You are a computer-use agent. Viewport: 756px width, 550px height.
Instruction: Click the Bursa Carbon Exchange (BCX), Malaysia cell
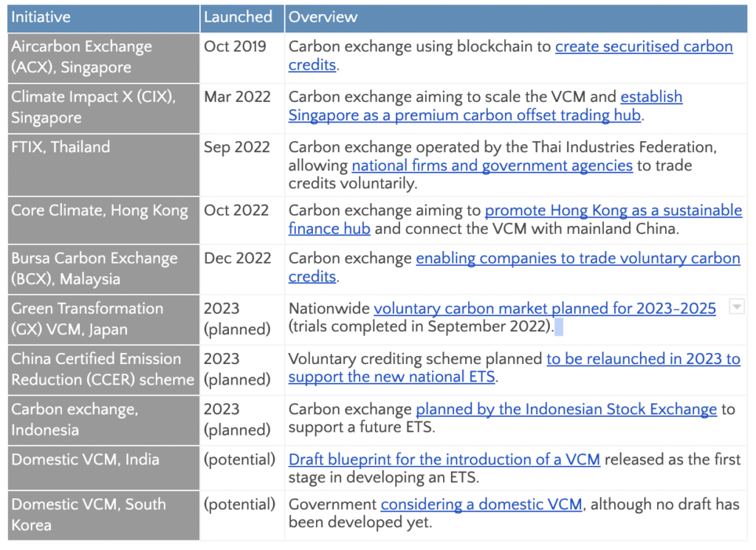94,269
